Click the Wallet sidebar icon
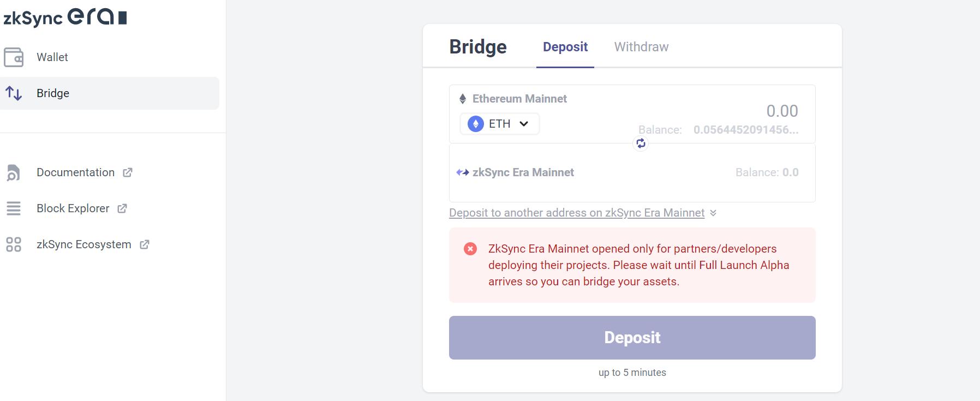The height and width of the screenshot is (401, 980). coord(14,57)
